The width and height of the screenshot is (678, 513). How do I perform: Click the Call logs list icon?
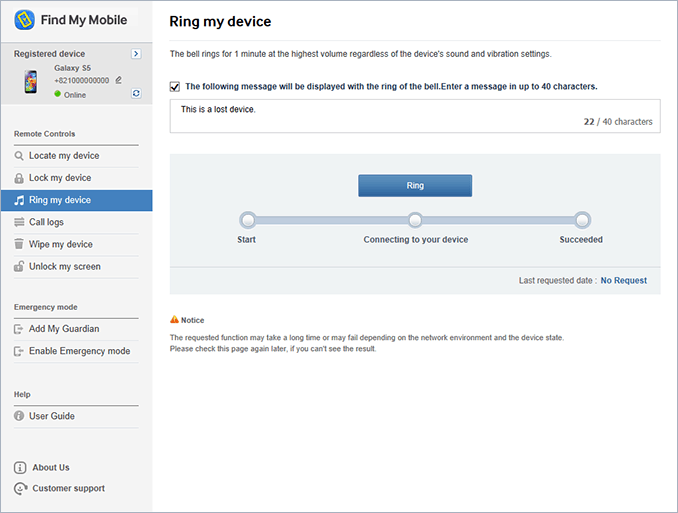coord(19,222)
